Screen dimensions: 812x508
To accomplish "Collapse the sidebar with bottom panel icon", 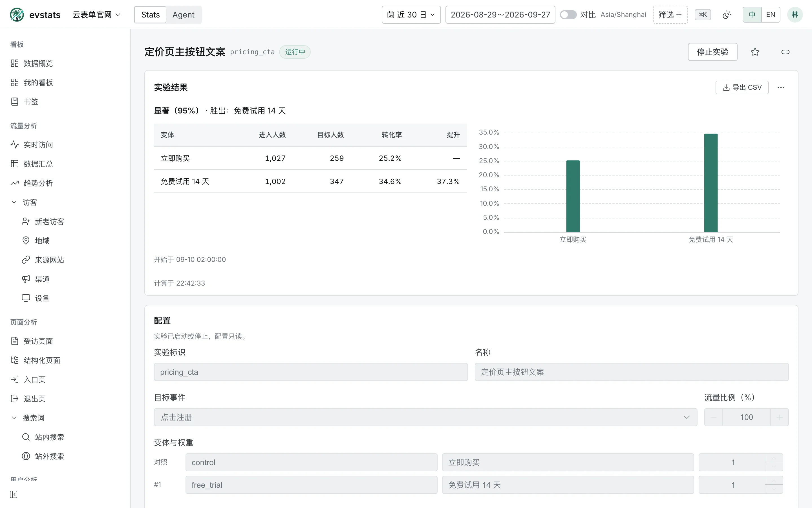I will tap(14, 494).
